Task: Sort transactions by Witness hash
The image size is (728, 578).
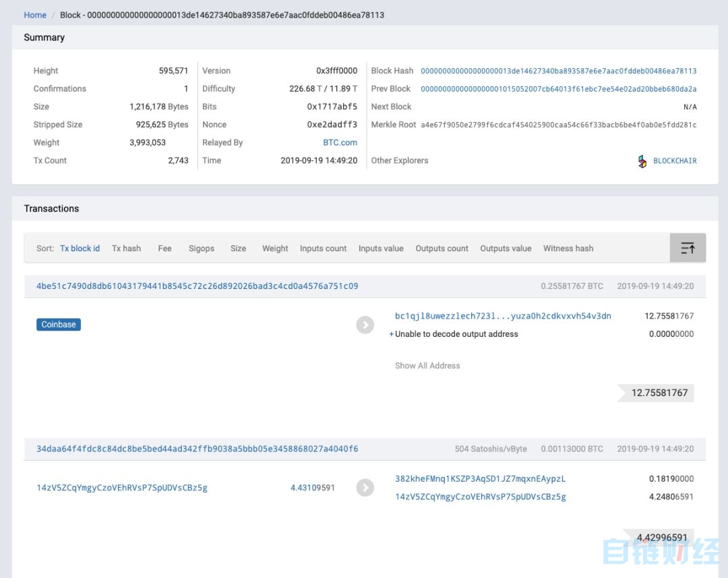Action: pos(568,248)
